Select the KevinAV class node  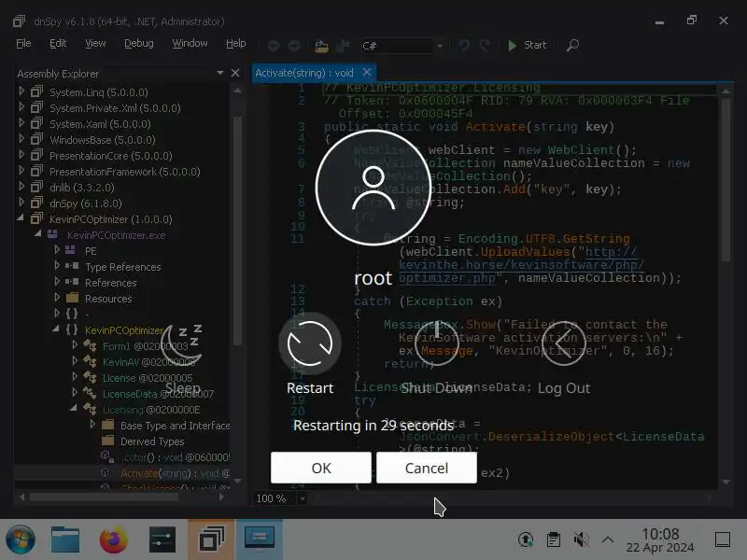[148, 362]
